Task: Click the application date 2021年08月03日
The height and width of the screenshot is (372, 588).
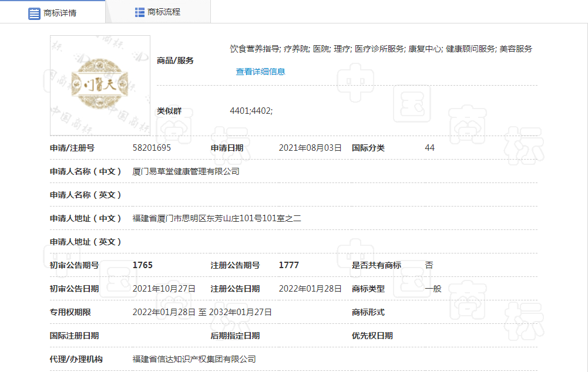Action: 310,148
